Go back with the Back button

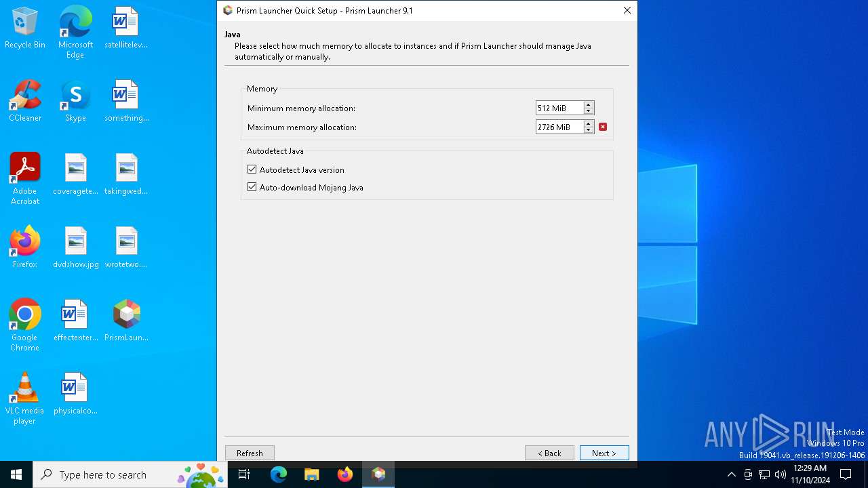(549, 453)
